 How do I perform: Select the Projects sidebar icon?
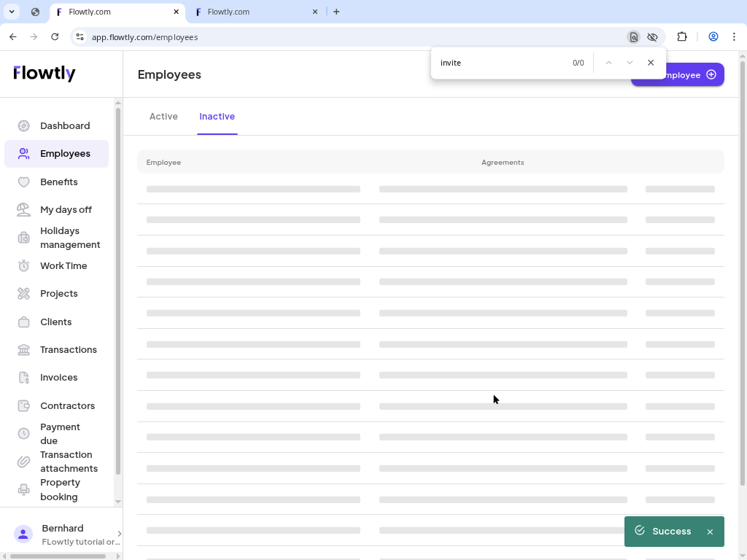tap(23, 293)
